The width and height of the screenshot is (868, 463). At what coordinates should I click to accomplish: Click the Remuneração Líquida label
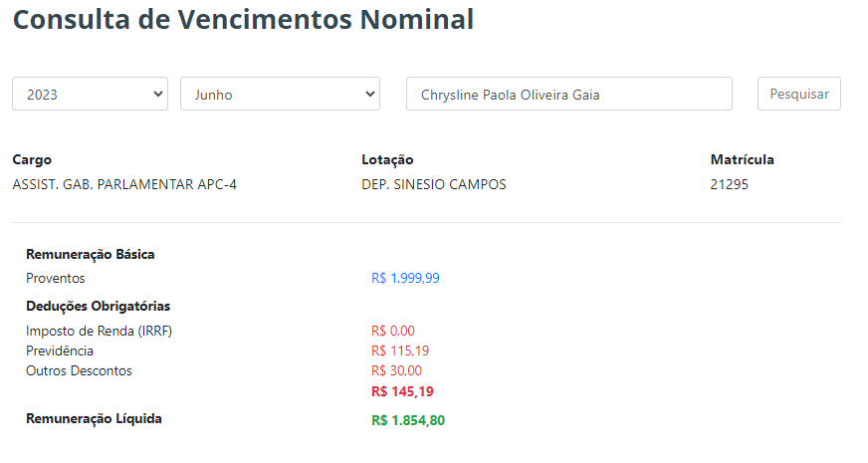tap(95, 419)
